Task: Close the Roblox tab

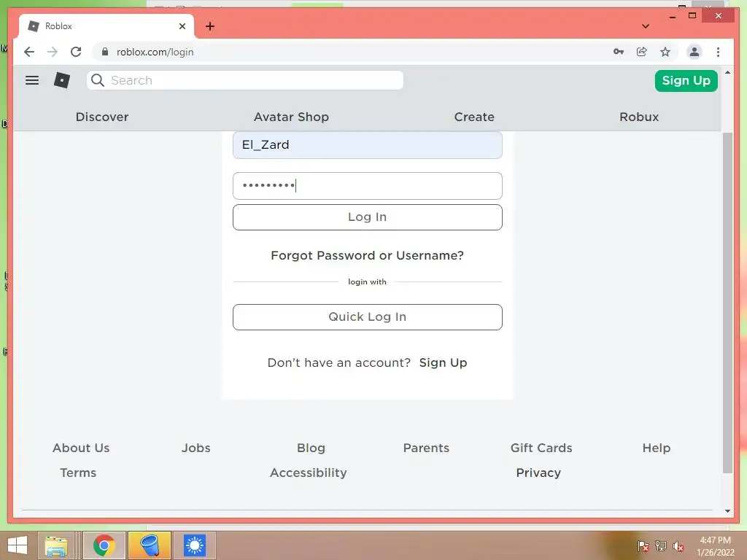Action: click(x=182, y=26)
